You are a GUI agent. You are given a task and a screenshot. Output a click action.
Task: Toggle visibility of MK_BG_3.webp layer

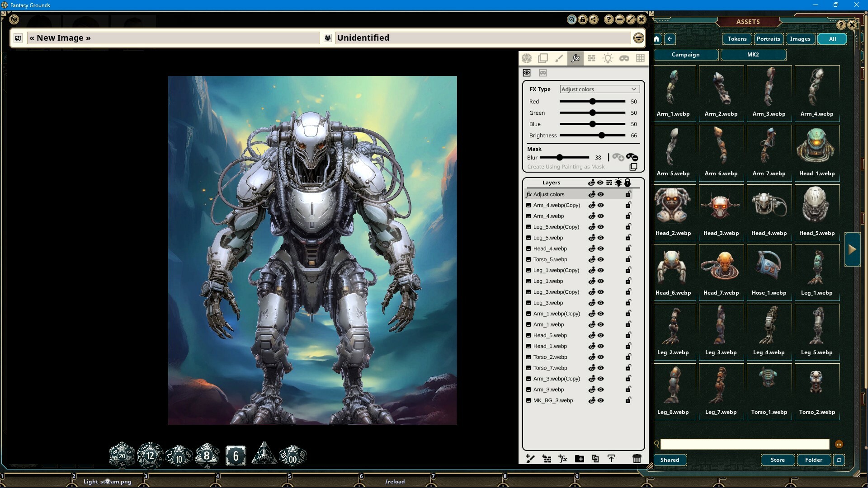[x=600, y=400]
